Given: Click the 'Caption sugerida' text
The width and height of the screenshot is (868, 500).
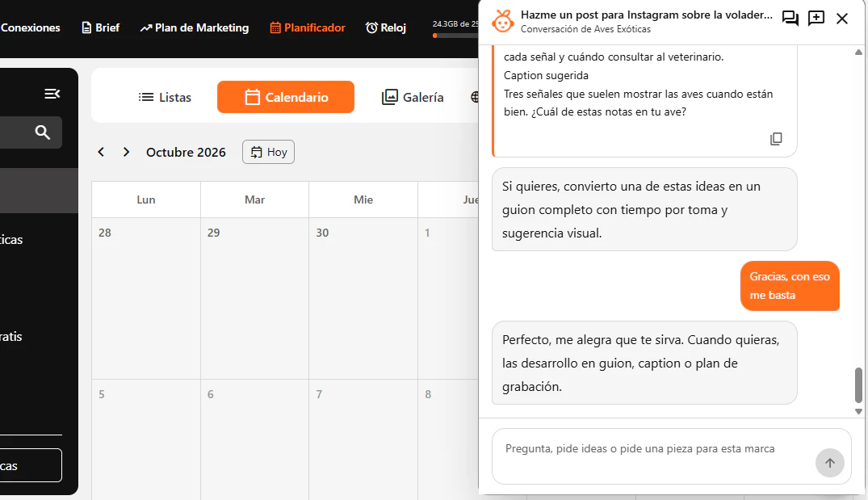Looking at the screenshot, I should (x=546, y=75).
